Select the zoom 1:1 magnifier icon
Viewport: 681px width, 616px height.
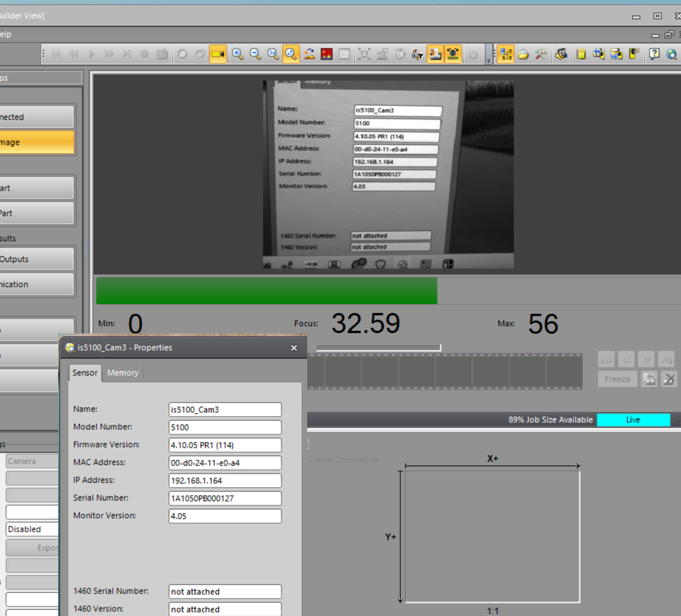click(273, 54)
